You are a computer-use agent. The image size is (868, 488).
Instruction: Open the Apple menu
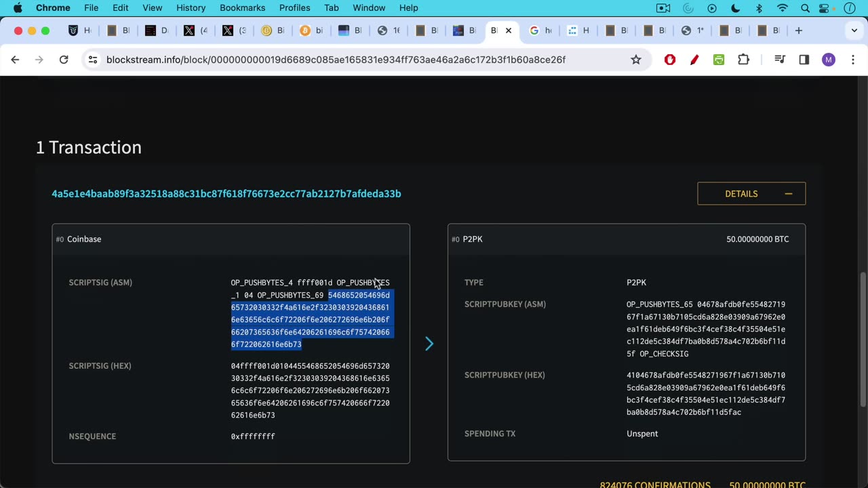(x=18, y=7)
